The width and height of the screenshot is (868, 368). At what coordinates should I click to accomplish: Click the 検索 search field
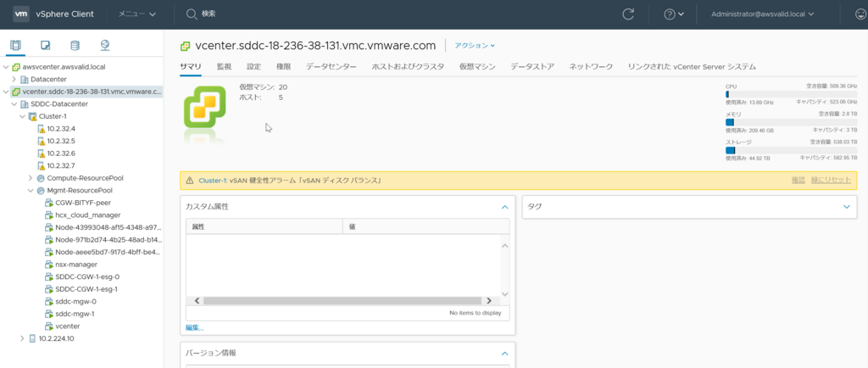(209, 14)
